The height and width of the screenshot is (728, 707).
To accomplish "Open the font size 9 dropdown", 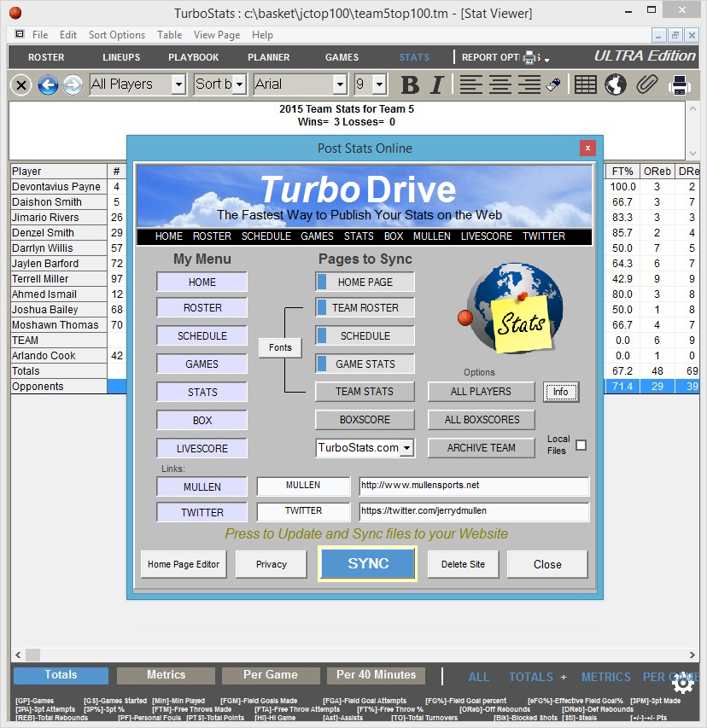I will (379, 84).
